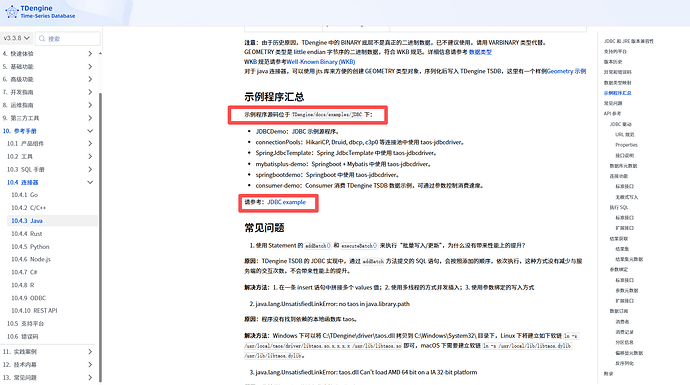The image size is (690, 385).
Task: Click the 常见问题 heading in article
Action: click(x=264, y=228)
